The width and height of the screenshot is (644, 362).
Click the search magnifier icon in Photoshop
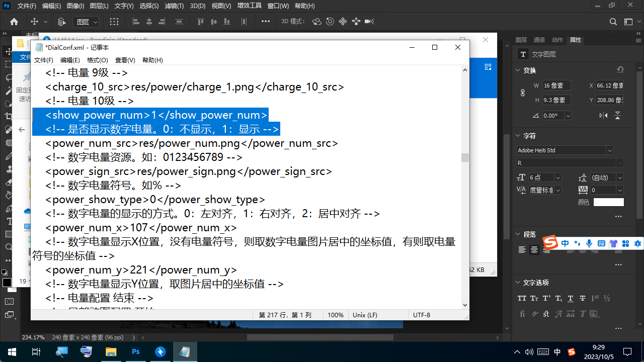click(x=613, y=22)
